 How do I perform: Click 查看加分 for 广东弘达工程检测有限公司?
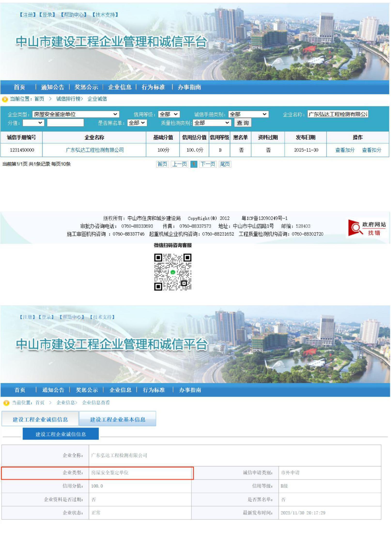coord(345,150)
